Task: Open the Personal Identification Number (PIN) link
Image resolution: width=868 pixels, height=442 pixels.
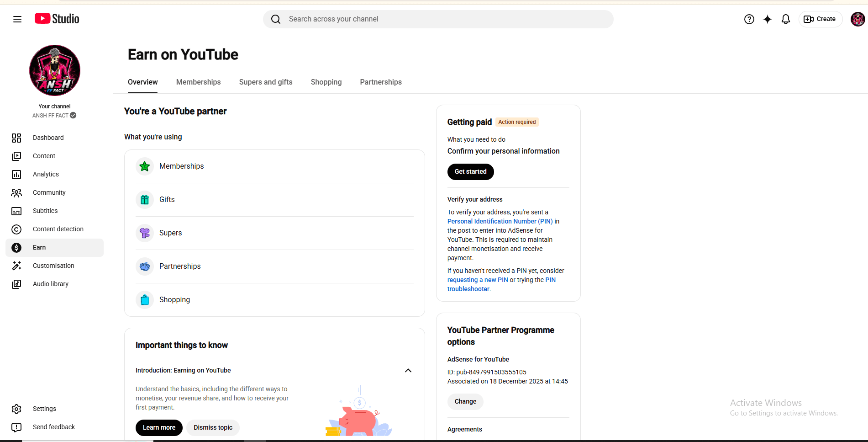Action: click(x=500, y=221)
